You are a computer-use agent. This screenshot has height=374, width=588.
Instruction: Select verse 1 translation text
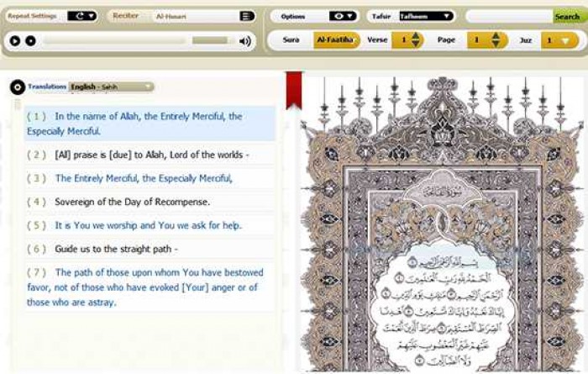pos(150,124)
